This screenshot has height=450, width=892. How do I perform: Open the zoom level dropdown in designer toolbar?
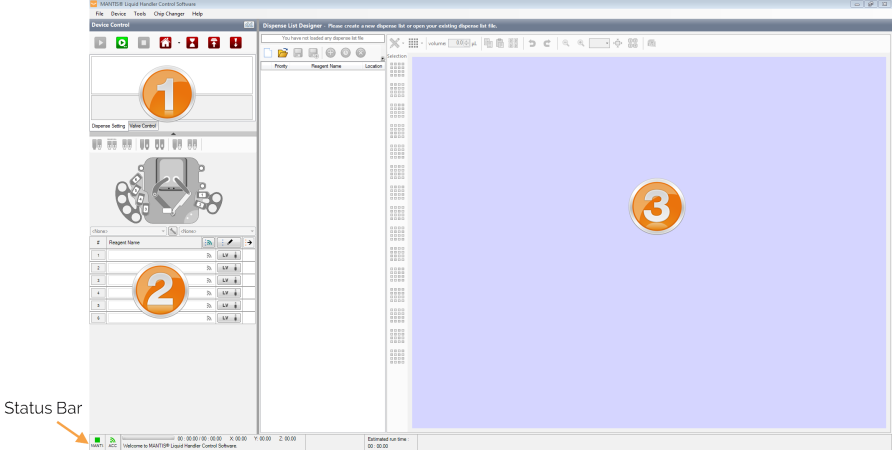click(599, 43)
